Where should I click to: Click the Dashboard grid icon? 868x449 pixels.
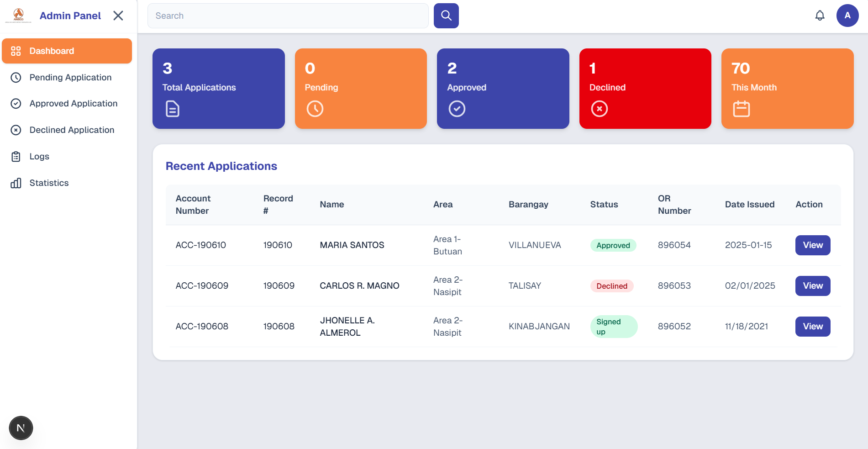point(16,51)
